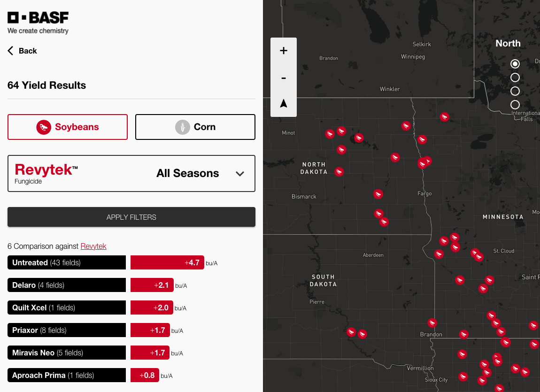Click the zoom in plus button on map
540x392 pixels.
pos(284,51)
